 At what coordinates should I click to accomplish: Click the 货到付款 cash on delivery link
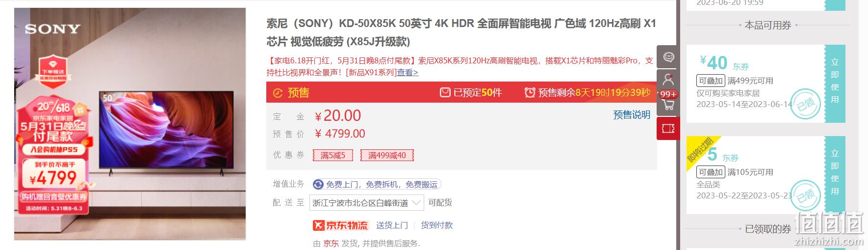(x=437, y=225)
